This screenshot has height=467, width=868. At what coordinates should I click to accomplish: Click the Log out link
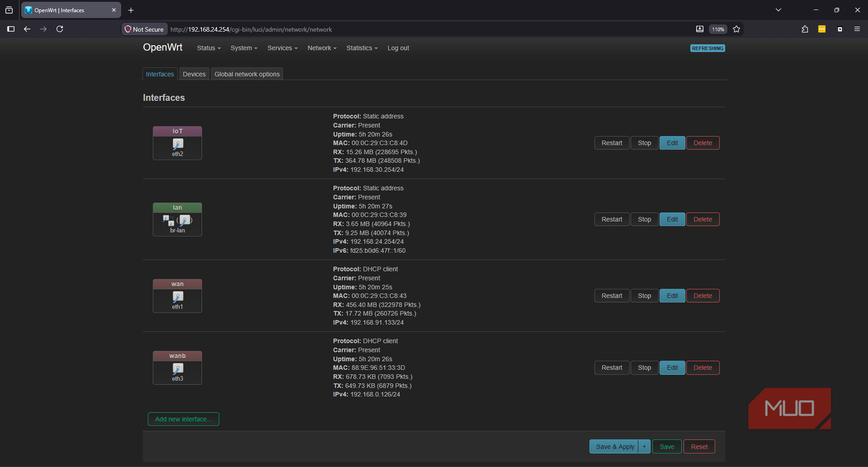coord(398,48)
